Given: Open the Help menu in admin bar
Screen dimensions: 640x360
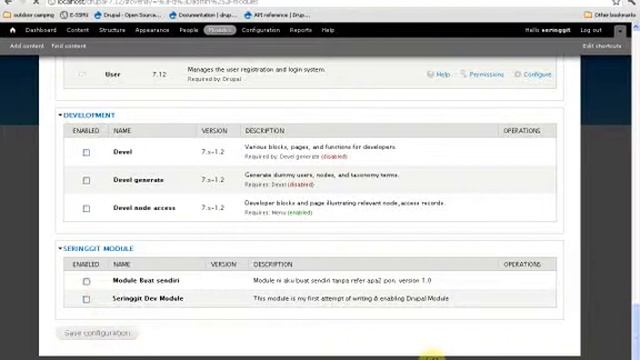Looking at the screenshot, I should (x=328, y=30).
